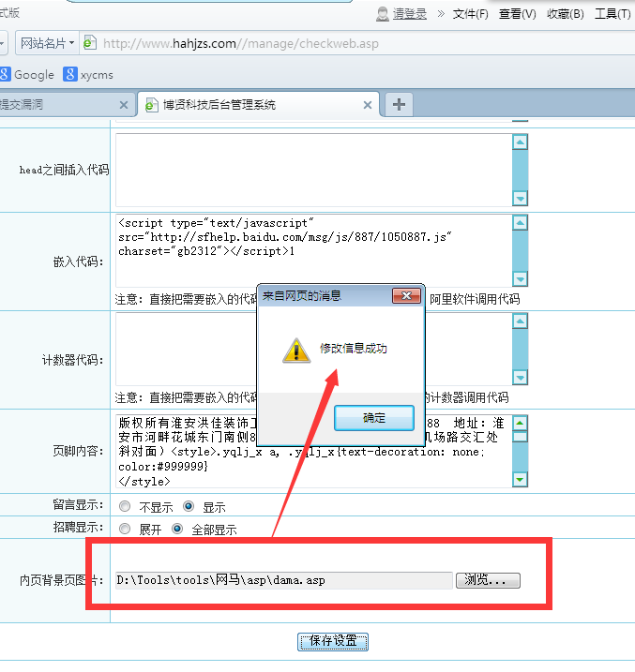This screenshot has width=635, height=672.
Task: Click the 计数器代码: label
Action: (x=73, y=360)
